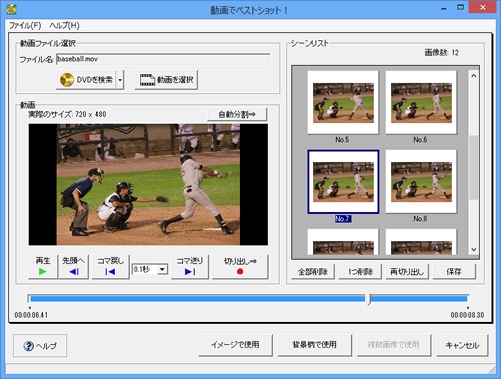This screenshot has height=379, width=501.
Task: Click the DVDを検索 button
Action: 86,80
